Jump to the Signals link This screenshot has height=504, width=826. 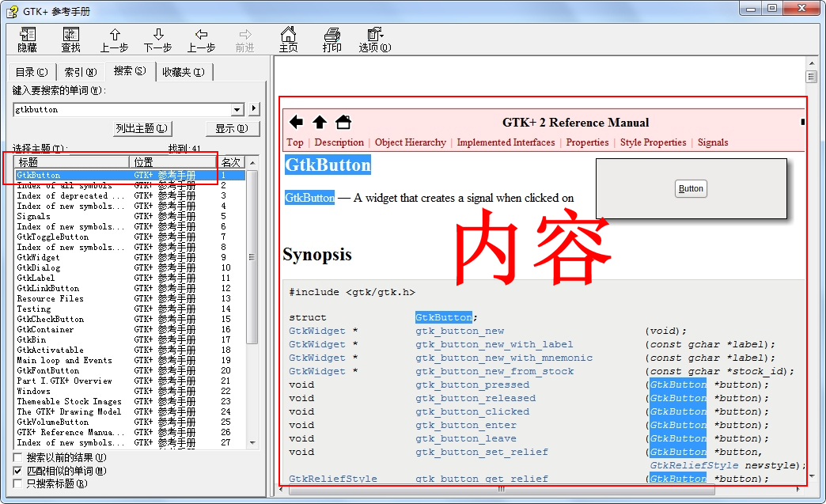[713, 142]
